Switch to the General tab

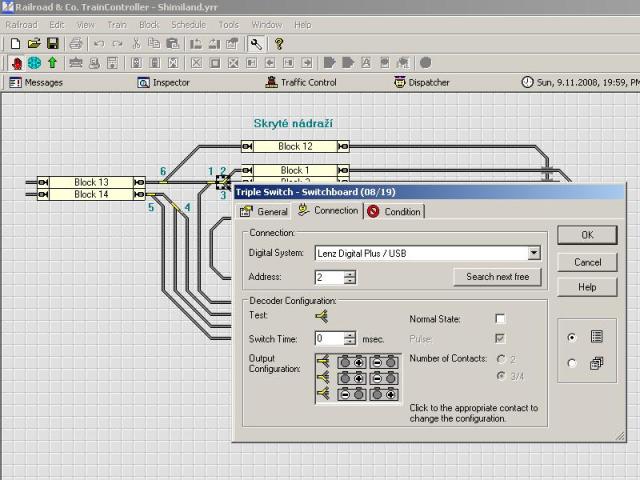(x=264, y=211)
